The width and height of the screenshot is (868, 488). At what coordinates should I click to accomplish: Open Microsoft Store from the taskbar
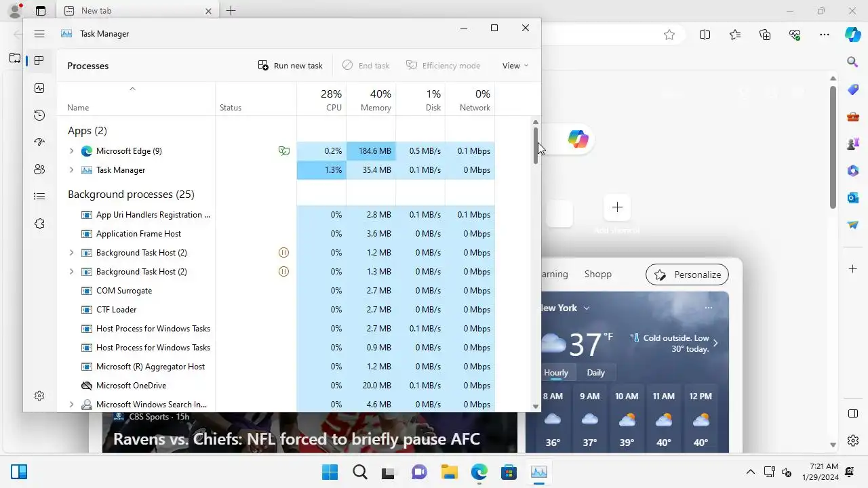(509, 472)
